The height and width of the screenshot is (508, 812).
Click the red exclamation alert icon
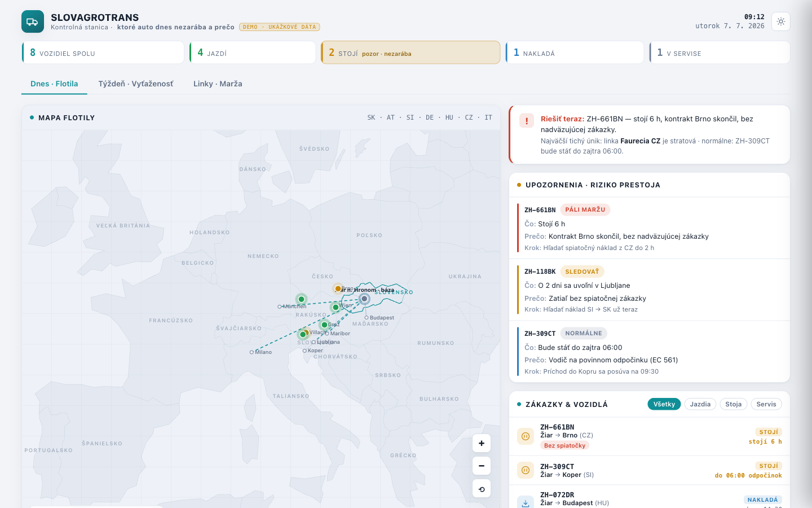click(x=527, y=121)
